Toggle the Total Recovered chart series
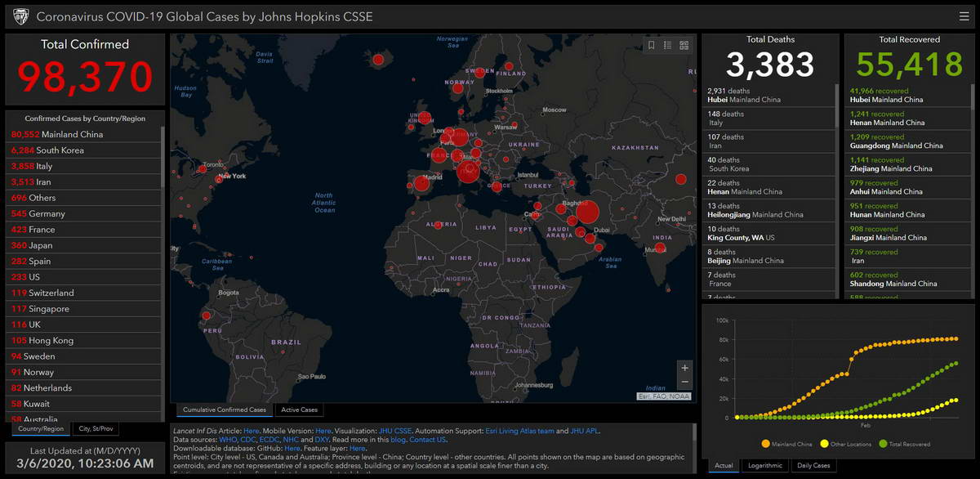Viewport: 980px width, 479px height. (906, 444)
